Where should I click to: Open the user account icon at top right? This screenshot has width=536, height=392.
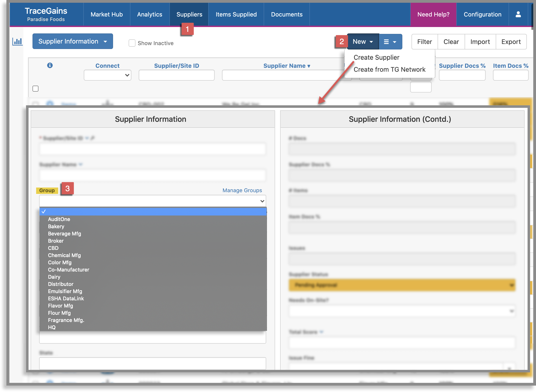(518, 14)
